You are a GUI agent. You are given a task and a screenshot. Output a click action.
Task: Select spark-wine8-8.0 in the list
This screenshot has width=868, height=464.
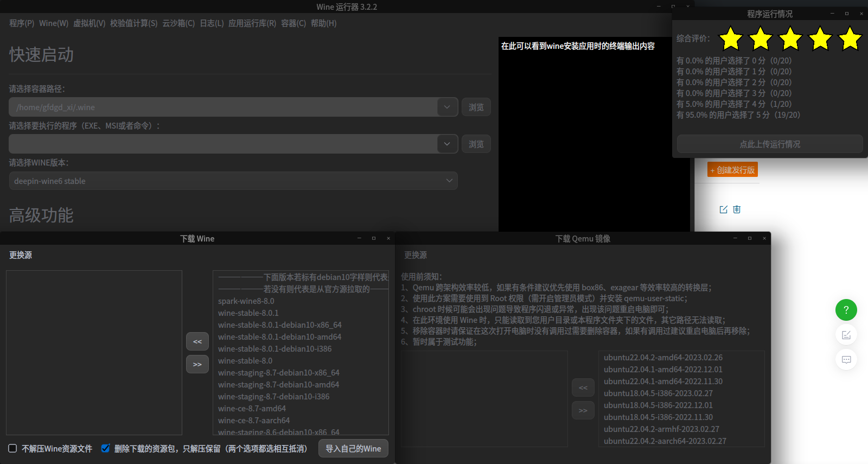[246, 301]
